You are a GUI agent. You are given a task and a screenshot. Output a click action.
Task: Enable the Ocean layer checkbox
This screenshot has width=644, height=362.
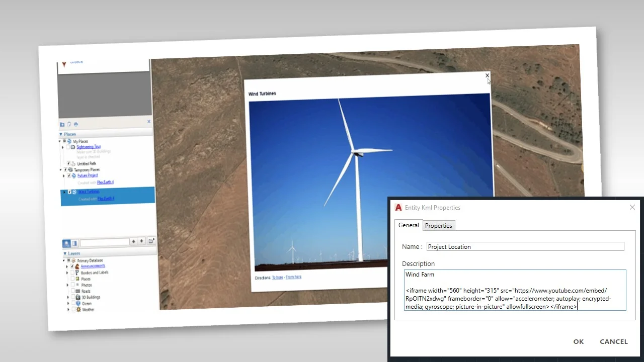pos(73,303)
